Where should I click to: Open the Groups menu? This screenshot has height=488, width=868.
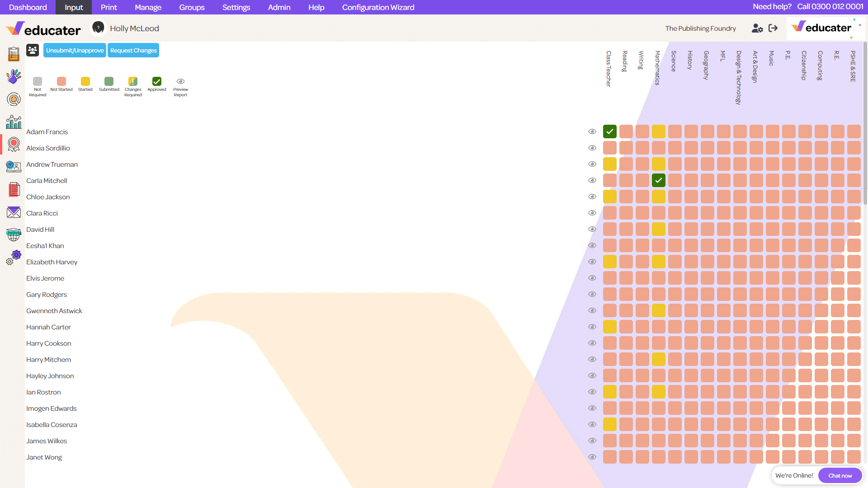(x=192, y=7)
